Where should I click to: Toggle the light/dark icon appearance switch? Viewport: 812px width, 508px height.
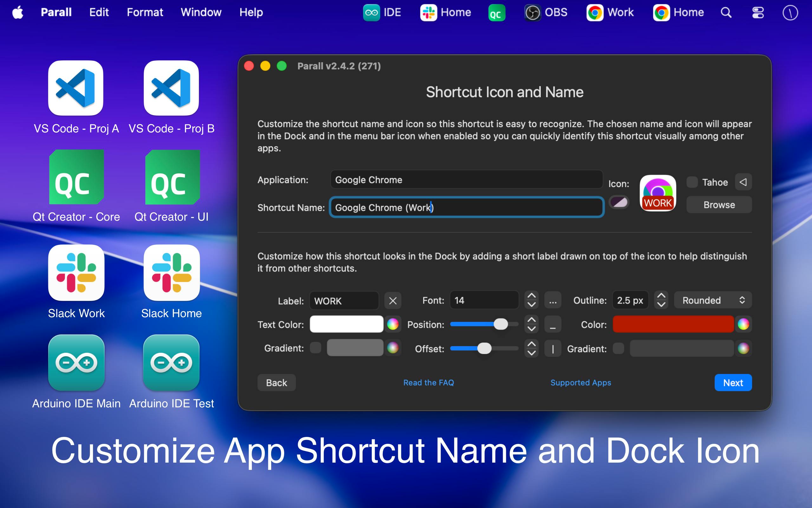coord(619,202)
